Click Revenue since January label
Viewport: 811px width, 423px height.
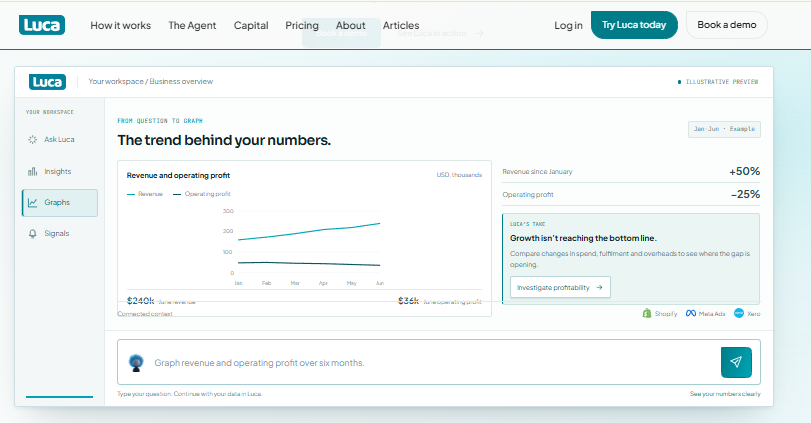(537, 172)
